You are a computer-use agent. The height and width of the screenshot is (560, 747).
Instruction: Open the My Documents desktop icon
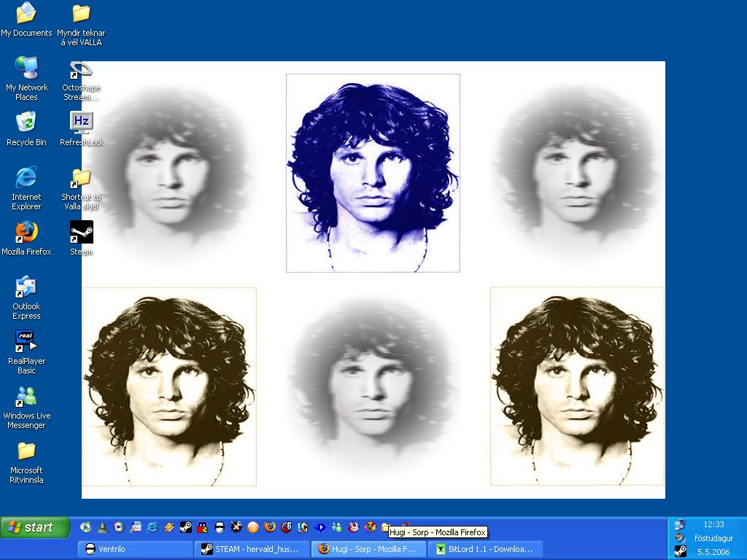26,20
